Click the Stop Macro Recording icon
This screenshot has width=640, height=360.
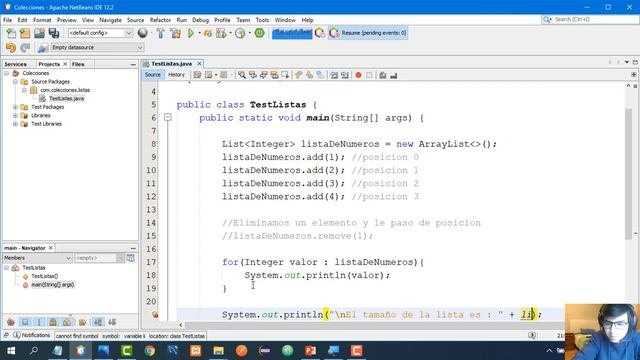tap(369, 75)
